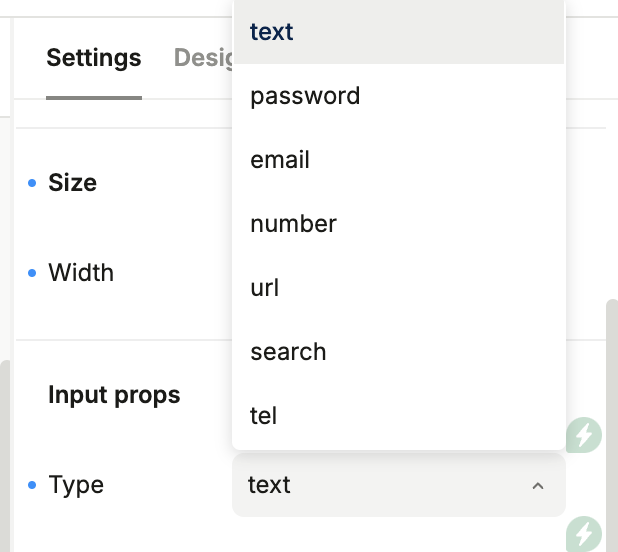Click the blue dot beside Type
This screenshot has height=552, width=618.
pyautogui.click(x=32, y=485)
